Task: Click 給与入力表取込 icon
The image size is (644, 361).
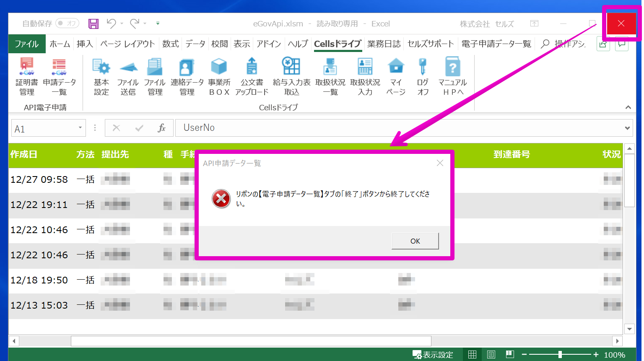Action: (x=291, y=77)
